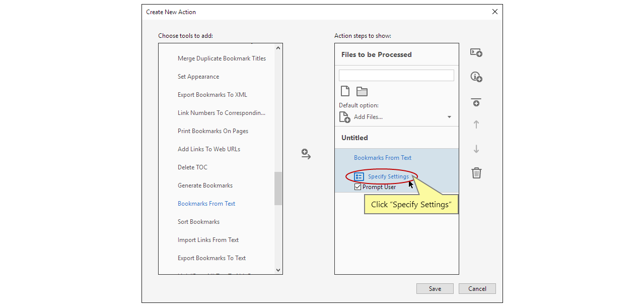Select the Delete TOC tool
Image resolution: width=644 pixels, height=307 pixels.
pos(192,167)
